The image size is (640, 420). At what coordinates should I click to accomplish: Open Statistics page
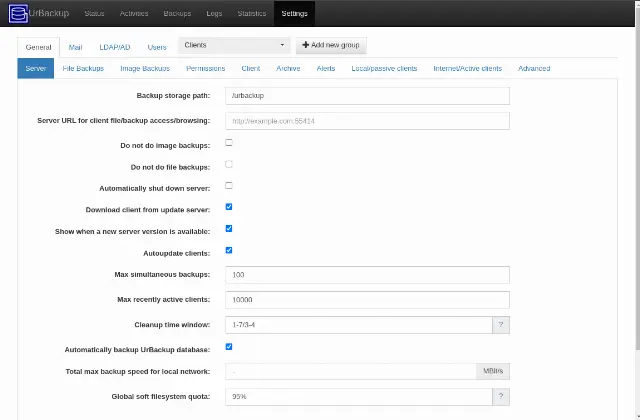coord(252,13)
